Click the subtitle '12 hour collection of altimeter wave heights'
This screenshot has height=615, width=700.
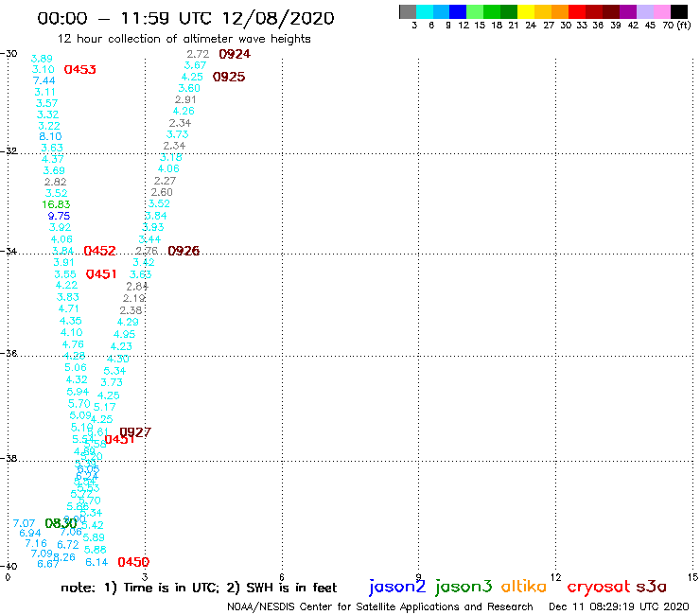pyautogui.click(x=184, y=39)
